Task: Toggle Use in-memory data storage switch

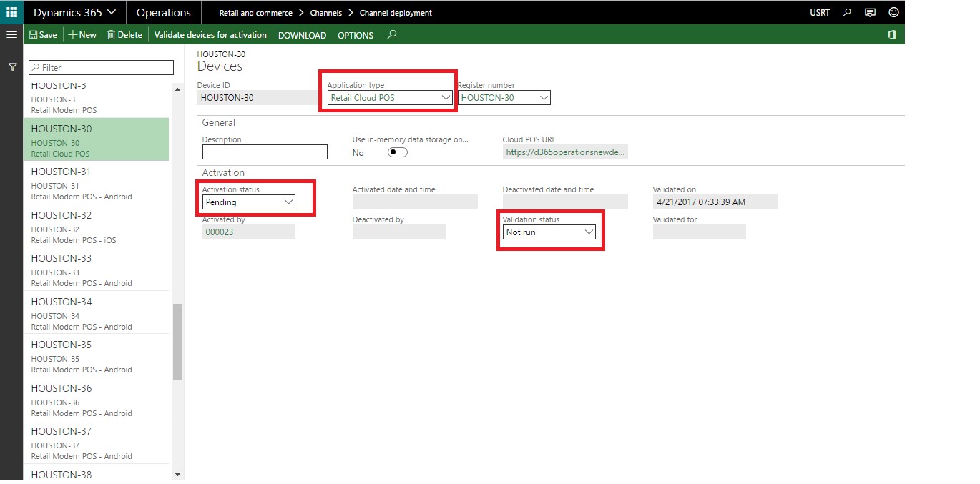Action: (x=397, y=152)
